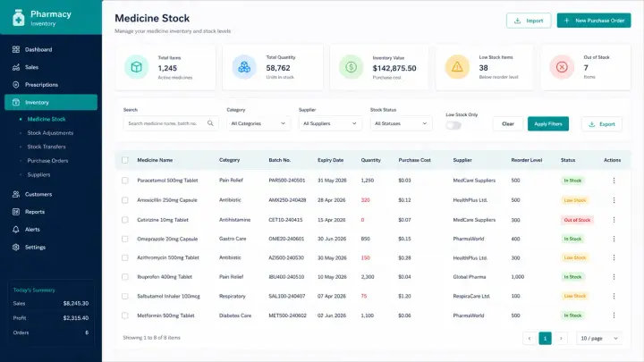Screen dimensions: 644x362
Task: Open the Customers sidebar section
Action: (51, 194)
